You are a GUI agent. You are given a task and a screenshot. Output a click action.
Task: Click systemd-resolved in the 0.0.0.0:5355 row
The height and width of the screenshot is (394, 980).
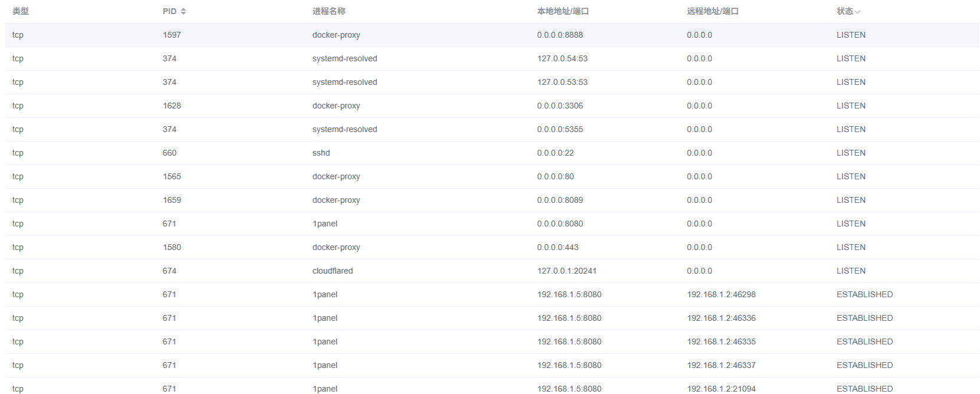coord(345,129)
